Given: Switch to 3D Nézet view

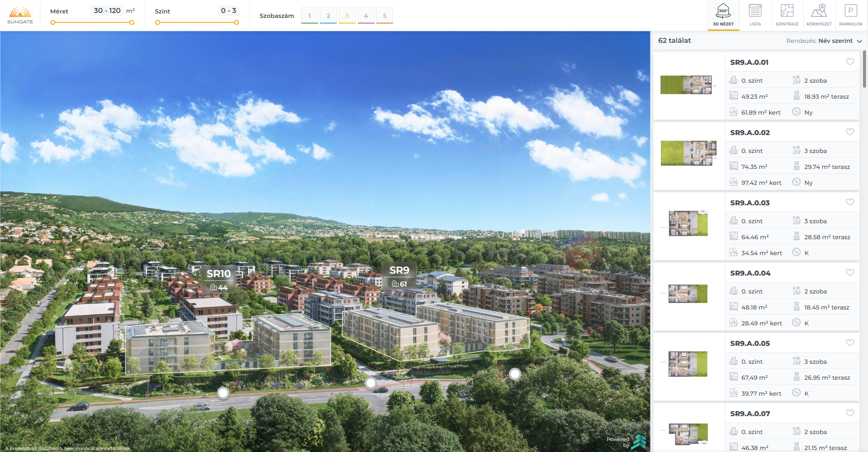Looking at the screenshot, I should (x=723, y=15).
